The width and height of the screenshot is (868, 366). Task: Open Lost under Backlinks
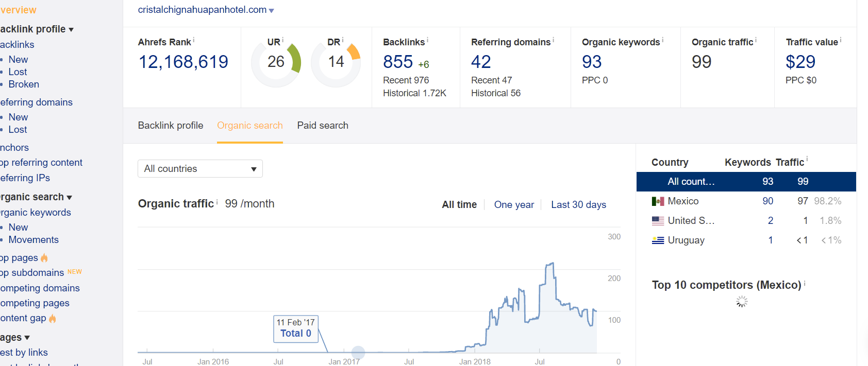click(18, 72)
